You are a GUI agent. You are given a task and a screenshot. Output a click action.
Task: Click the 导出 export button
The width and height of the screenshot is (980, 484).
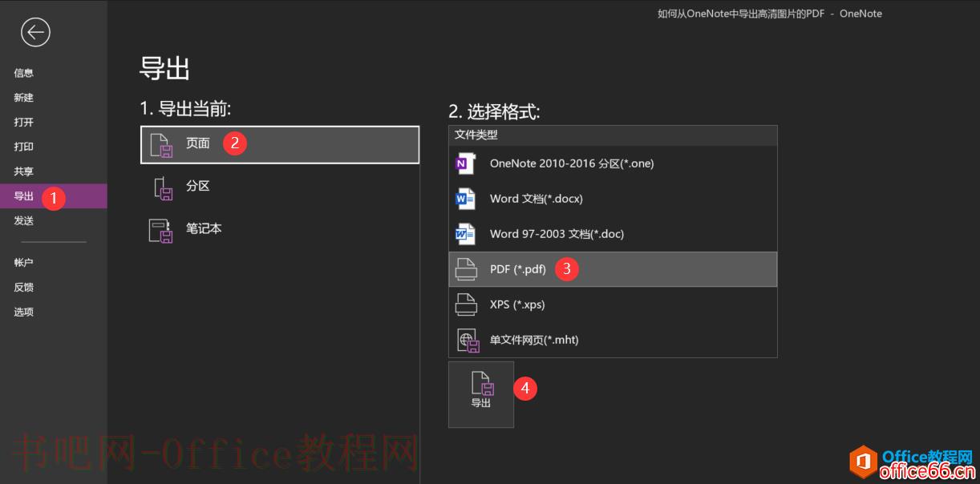[481, 394]
